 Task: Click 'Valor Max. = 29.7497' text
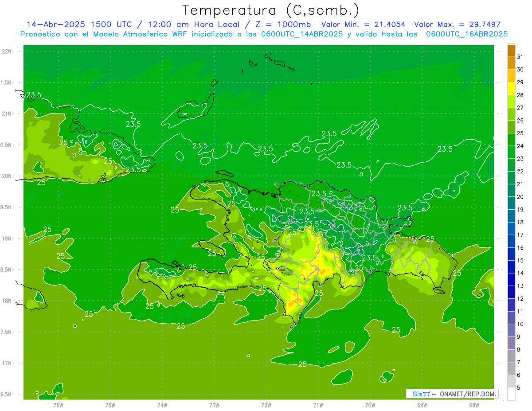click(x=457, y=24)
